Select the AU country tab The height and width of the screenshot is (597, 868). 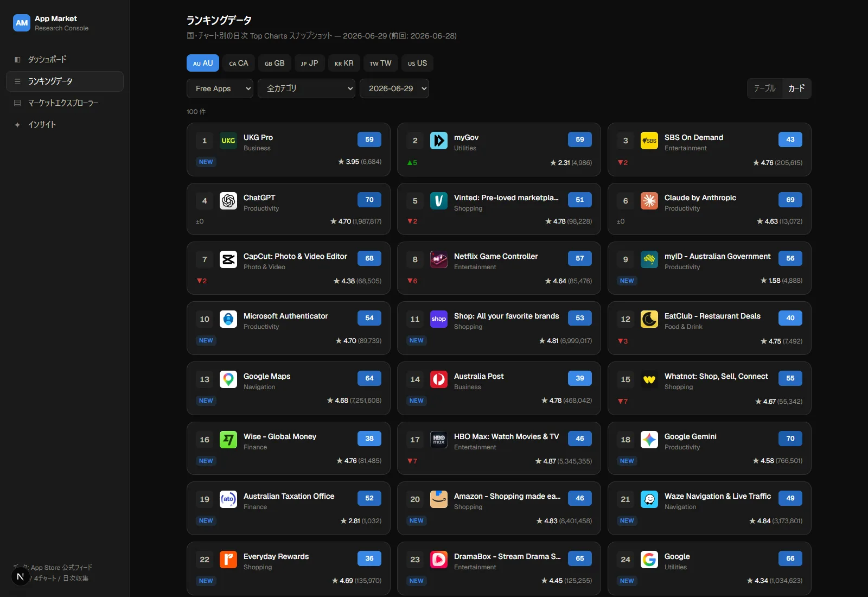(203, 63)
